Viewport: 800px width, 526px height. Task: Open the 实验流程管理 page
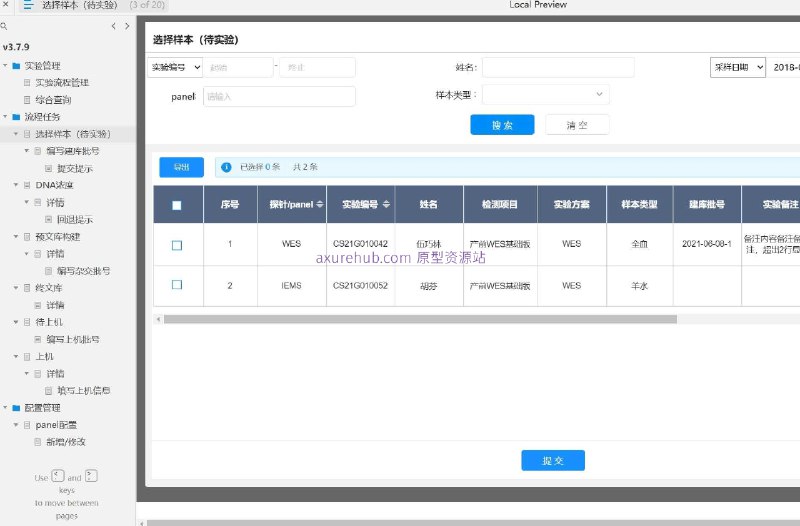(62, 83)
